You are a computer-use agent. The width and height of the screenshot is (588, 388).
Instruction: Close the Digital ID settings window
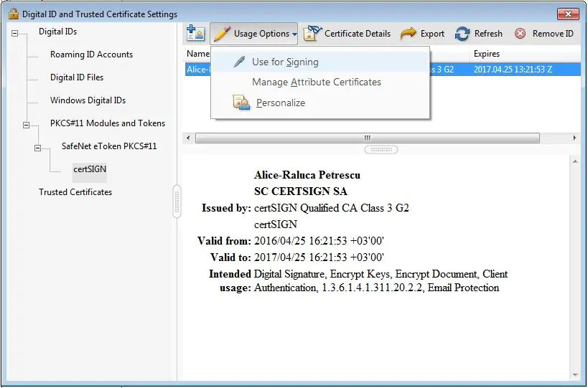point(568,14)
